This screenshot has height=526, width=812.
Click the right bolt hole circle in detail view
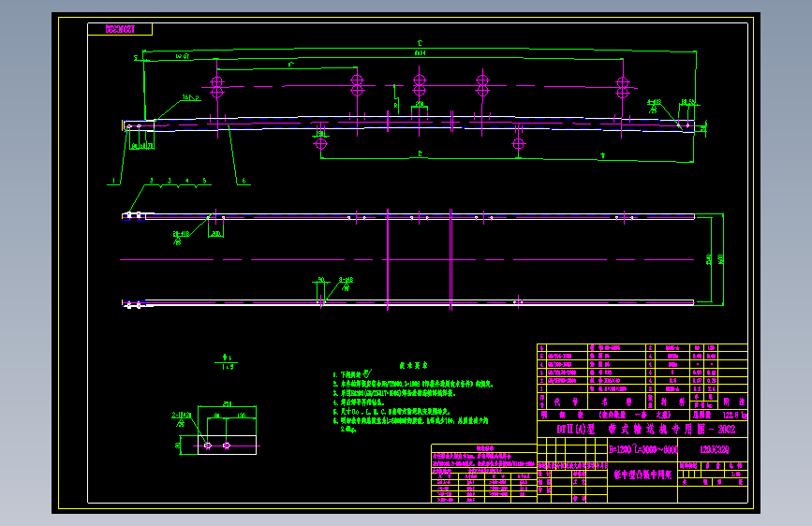pyautogui.click(x=227, y=446)
